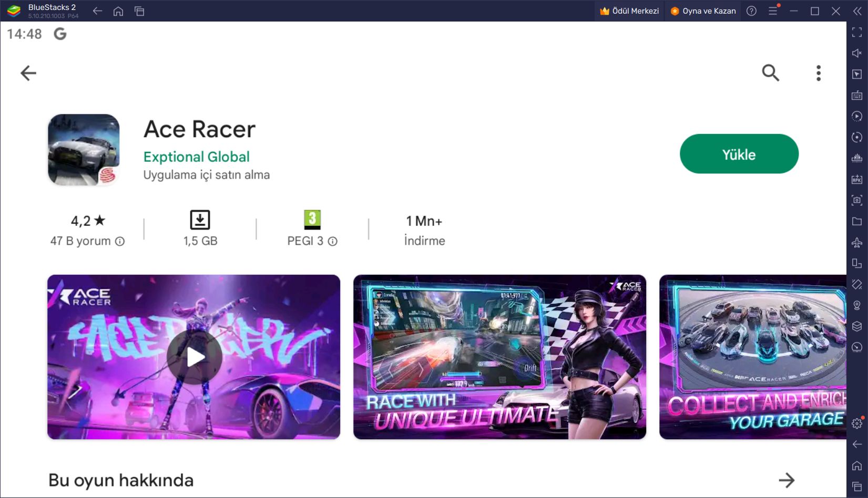Open BlueStacks hamburger menu
Screen dimensions: 868x498
[773, 11]
